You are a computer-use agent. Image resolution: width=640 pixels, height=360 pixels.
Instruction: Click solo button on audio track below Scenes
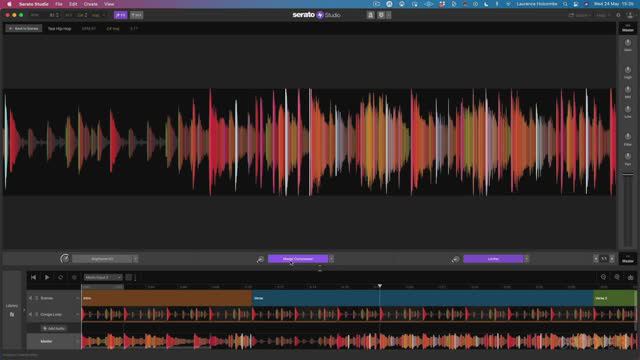pos(37,314)
